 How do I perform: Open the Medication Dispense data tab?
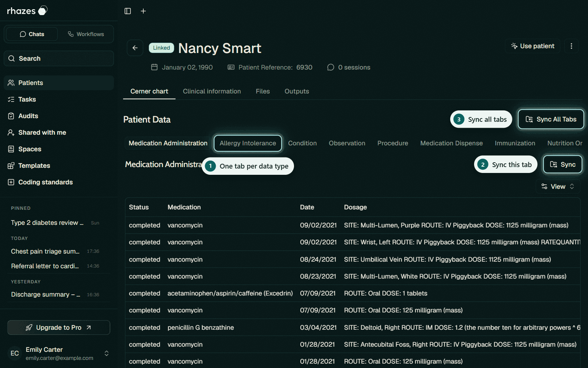coord(452,143)
